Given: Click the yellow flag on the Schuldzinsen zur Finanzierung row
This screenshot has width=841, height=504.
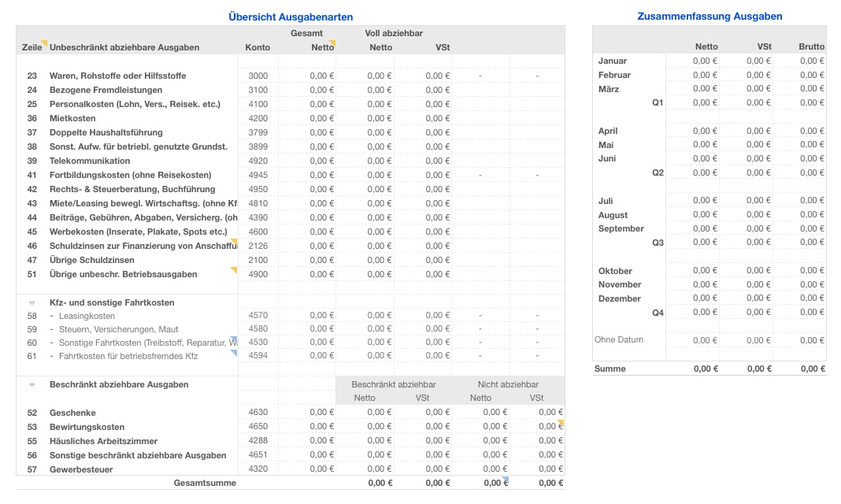Looking at the screenshot, I should point(234,241).
